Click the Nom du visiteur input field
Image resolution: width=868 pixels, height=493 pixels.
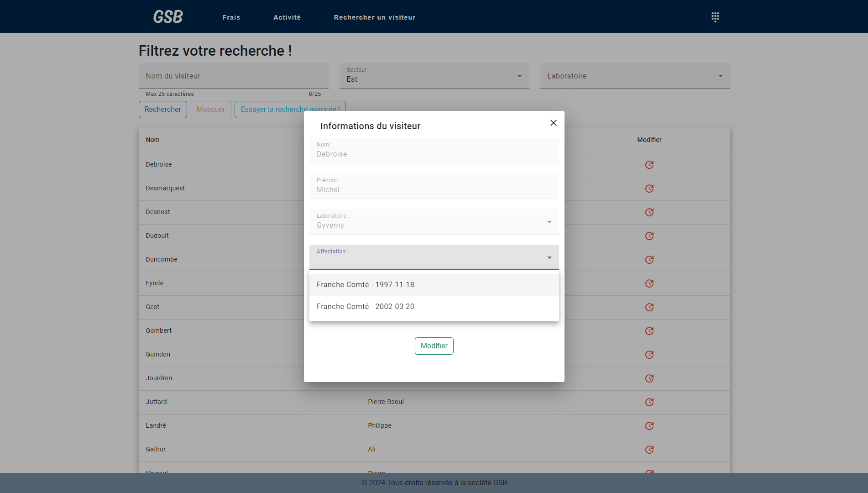pos(233,76)
